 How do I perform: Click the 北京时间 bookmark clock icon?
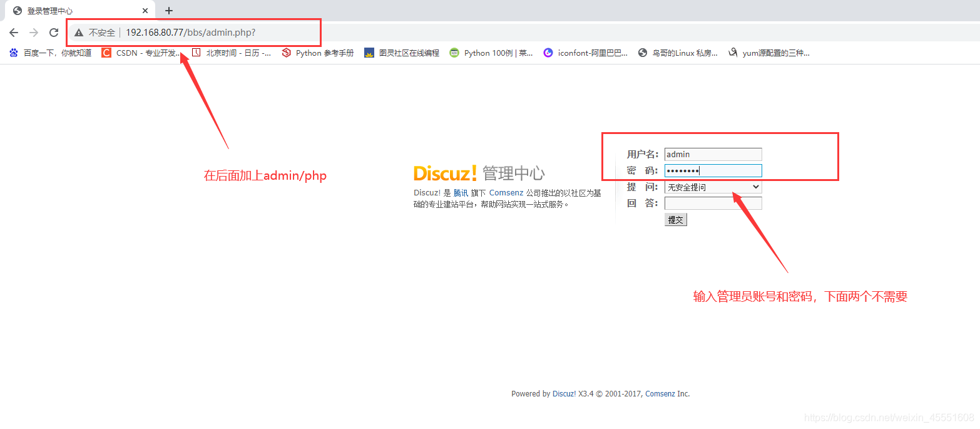[x=196, y=53]
